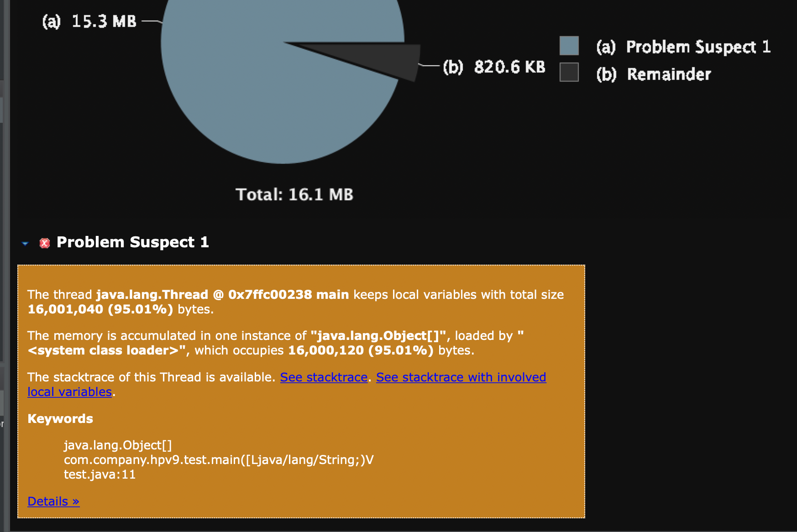Click the 820.6 KB pie label
The image size is (797, 532).
[x=494, y=67]
